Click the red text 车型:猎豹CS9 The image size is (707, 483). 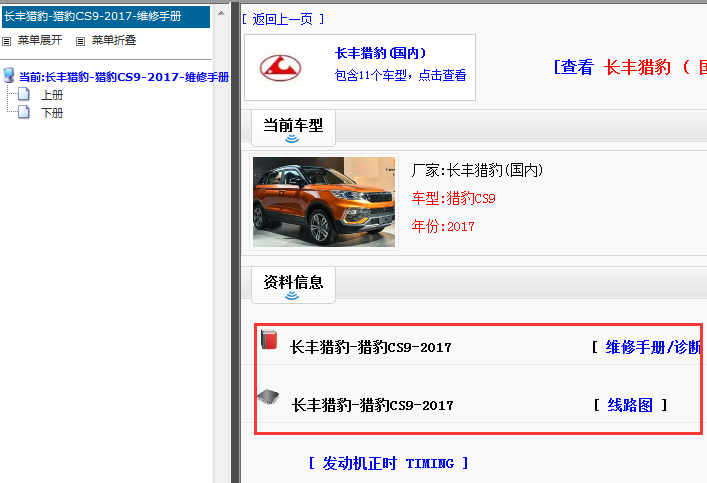click(x=453, y=198)
